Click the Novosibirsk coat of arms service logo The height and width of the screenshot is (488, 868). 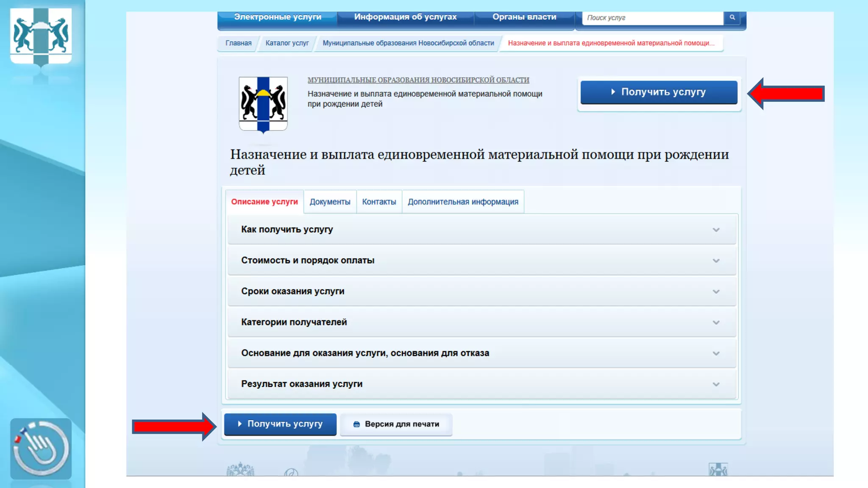pos(263,105)
